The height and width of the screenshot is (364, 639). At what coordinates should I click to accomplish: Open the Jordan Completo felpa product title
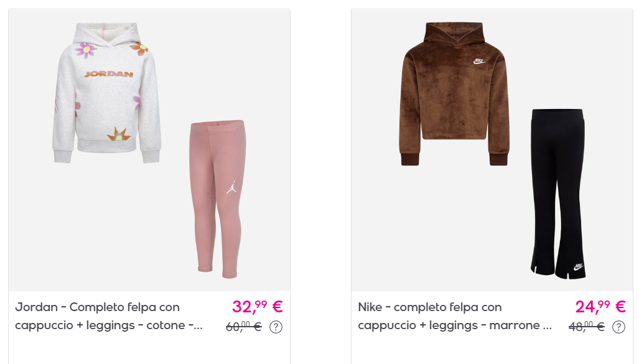coord(109,316)
